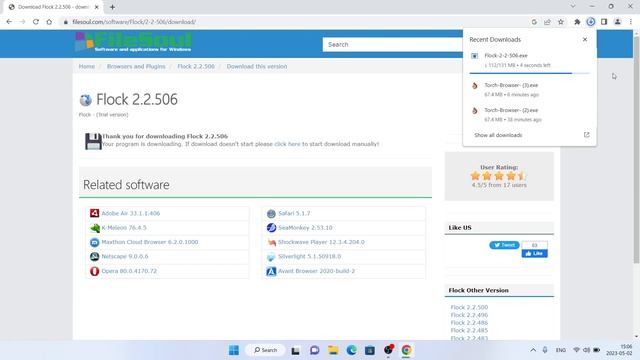
Task: Click the Facebook Like button
Action: tap(534, 253)
